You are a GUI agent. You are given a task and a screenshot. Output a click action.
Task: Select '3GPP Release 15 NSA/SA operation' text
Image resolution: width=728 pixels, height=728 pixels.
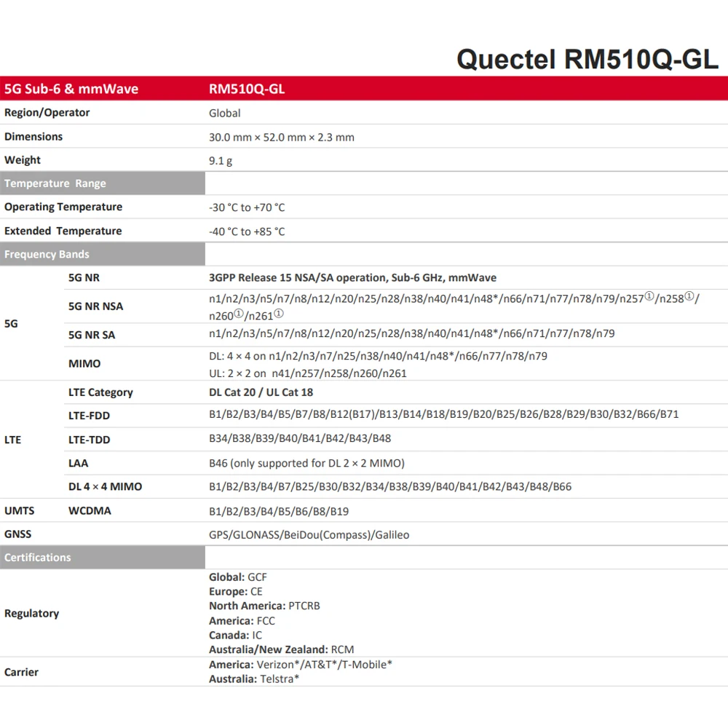coord(297,277)
